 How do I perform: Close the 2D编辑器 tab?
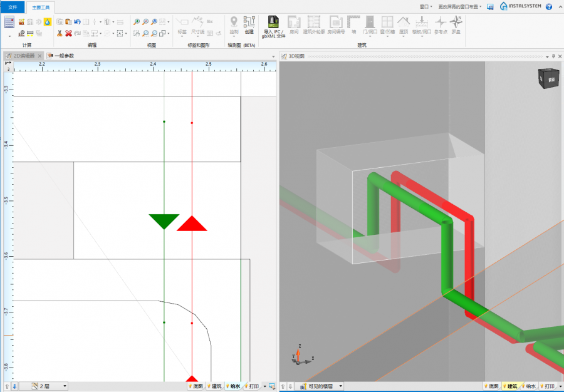point(39,56)
